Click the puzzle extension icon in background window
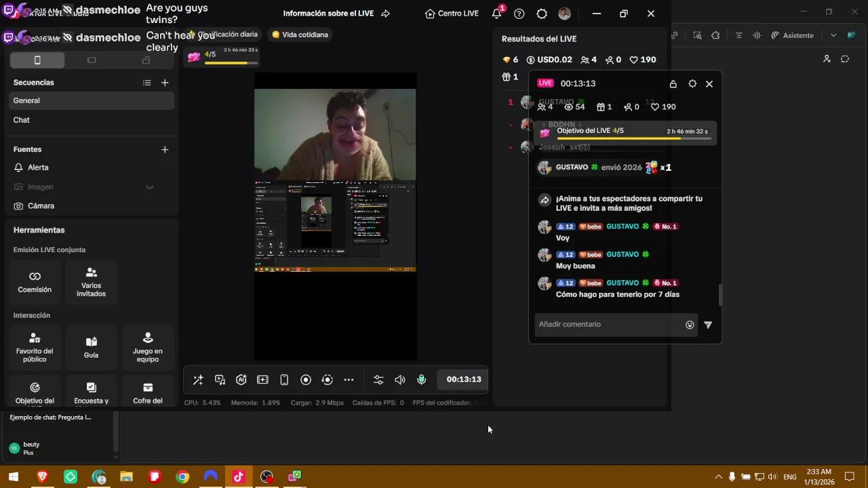The width and height of the screenshot is (868, 488). (715, 35)
